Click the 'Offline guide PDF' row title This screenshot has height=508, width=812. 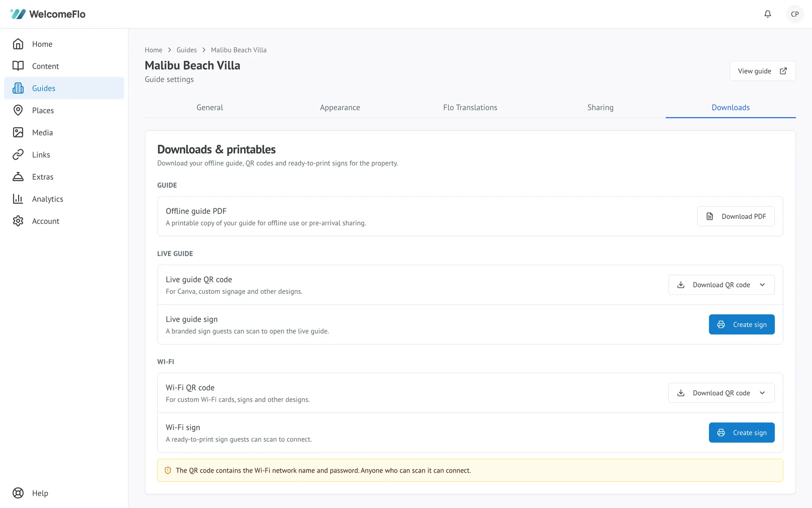coord(196,211)
